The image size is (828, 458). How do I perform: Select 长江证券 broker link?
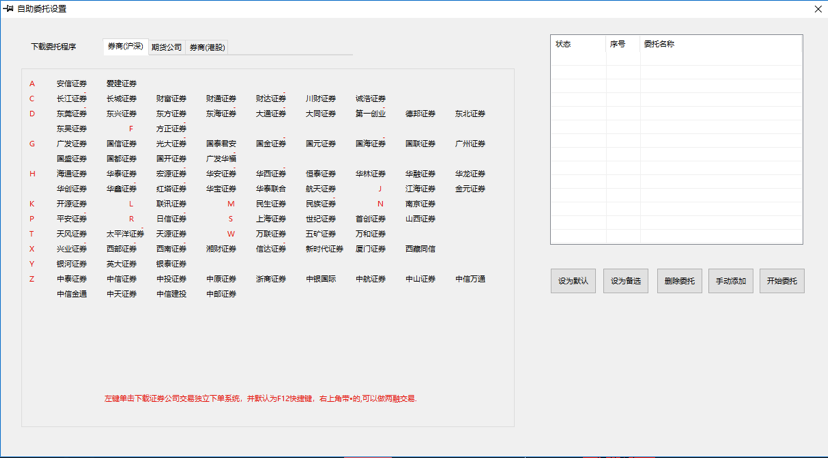click(72, 99)
